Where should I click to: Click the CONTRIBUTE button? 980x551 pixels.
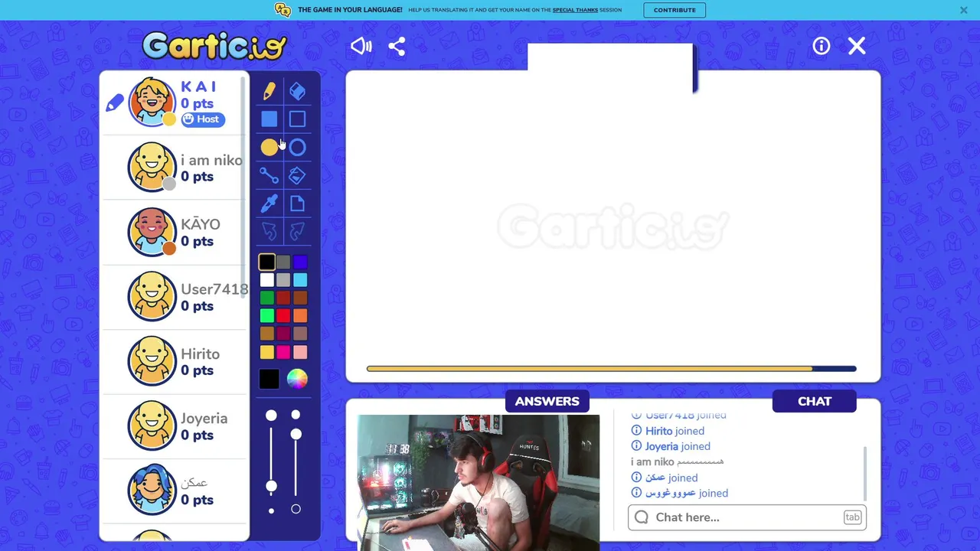coord(675,10)
